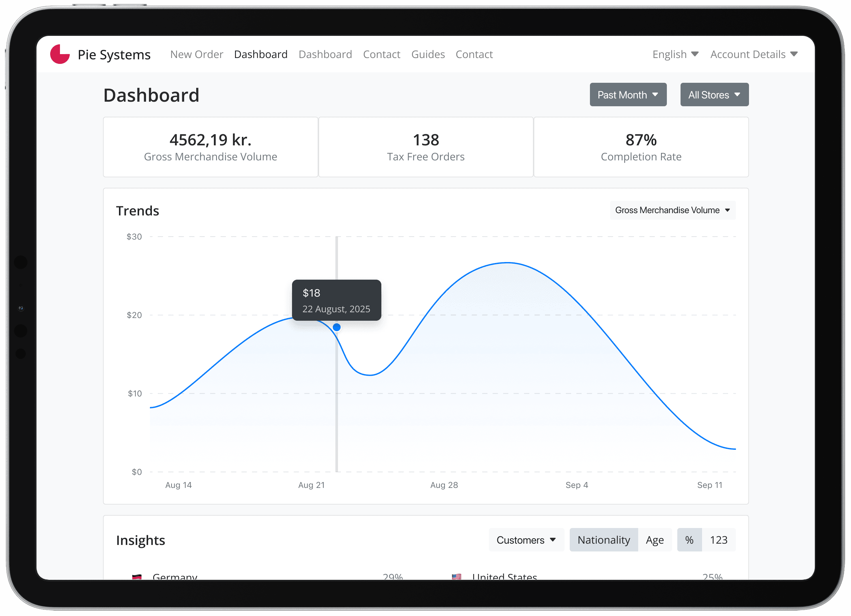The image size is (851, 616).
Task: Click the Past Month caret icon
Action: pyautogui.click(x=655, y=95)
